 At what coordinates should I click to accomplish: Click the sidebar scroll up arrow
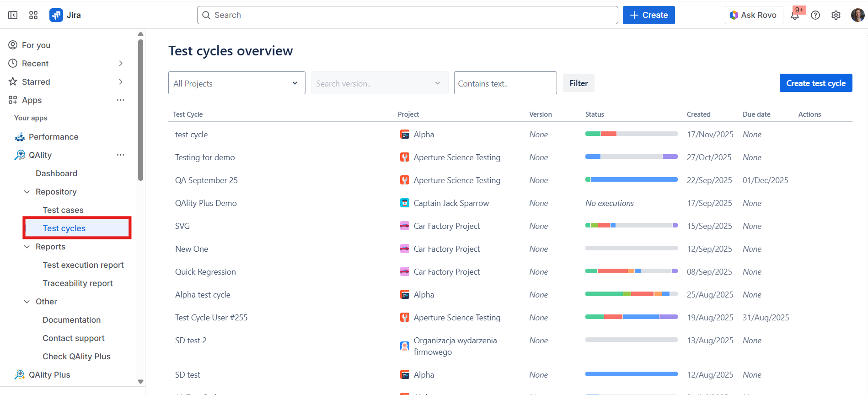tap(140, 34)
